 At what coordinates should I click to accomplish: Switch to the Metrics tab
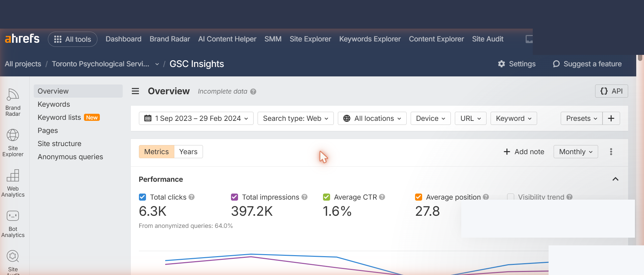tap(156, 152)
